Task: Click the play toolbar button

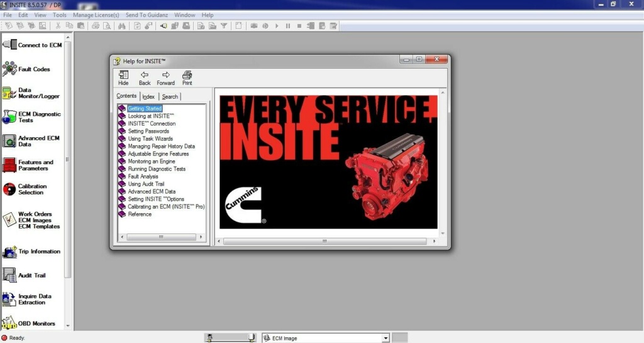Action: point(277,26)
